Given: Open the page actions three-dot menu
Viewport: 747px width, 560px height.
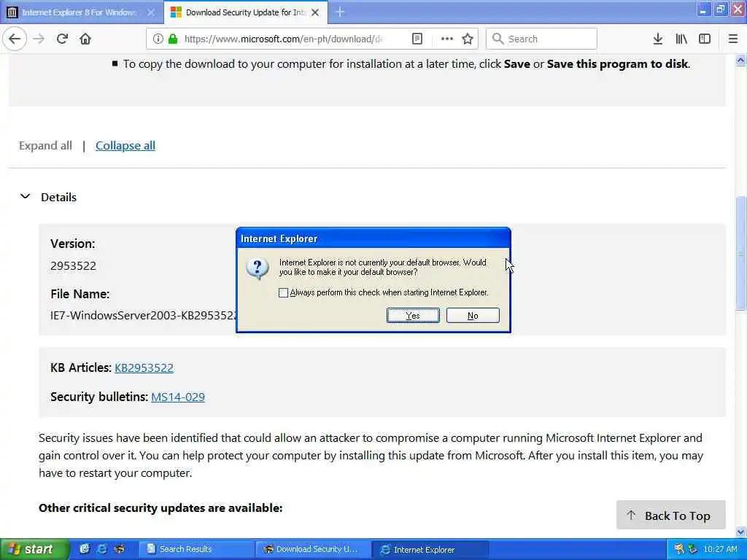Looking at the screenshot, I should (447, 39).
